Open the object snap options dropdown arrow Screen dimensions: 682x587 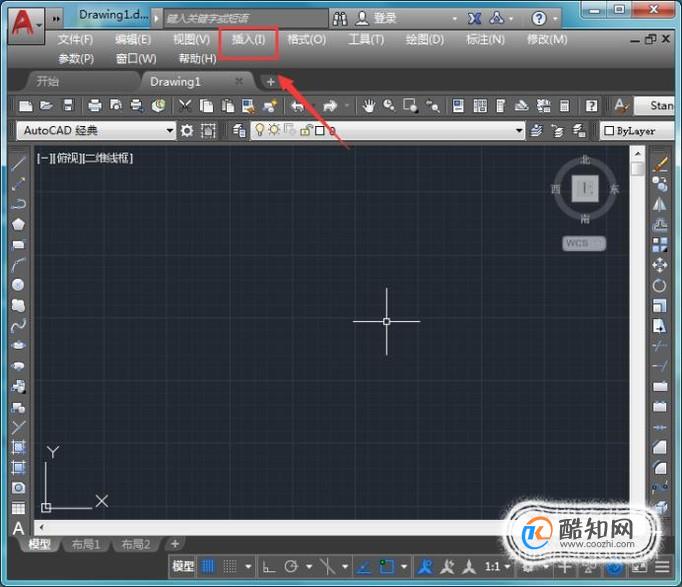(x=404, y=567)
